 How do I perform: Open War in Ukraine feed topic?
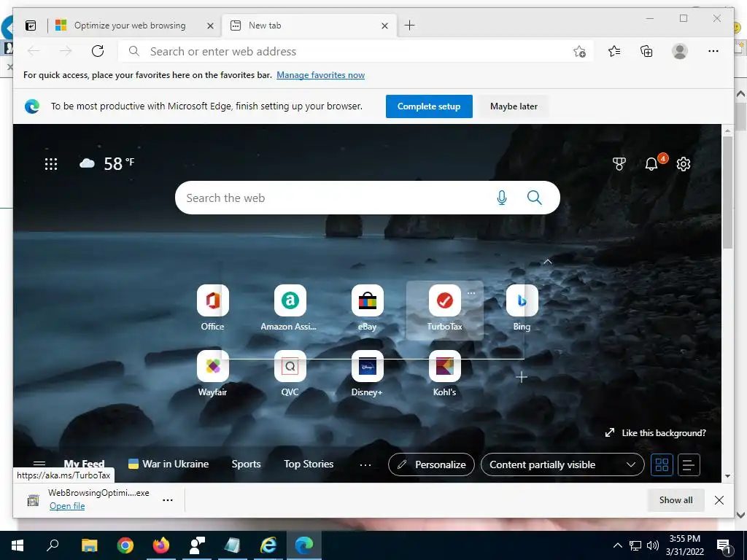pos(169,464)
